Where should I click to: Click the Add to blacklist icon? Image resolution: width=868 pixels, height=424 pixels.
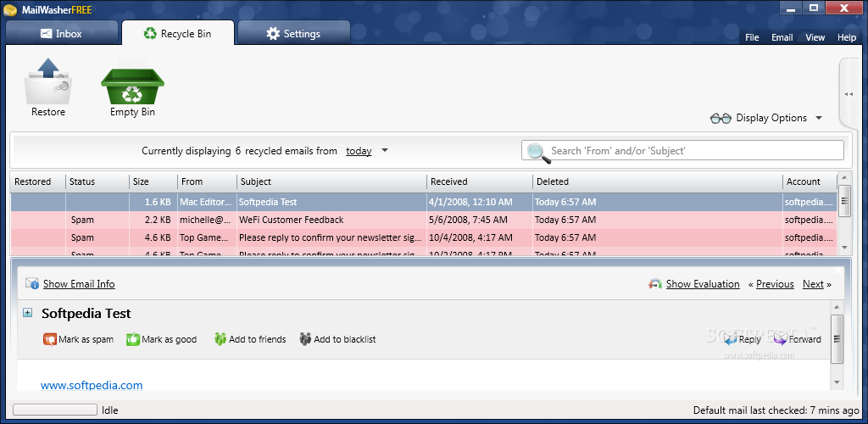coord(305,338)
